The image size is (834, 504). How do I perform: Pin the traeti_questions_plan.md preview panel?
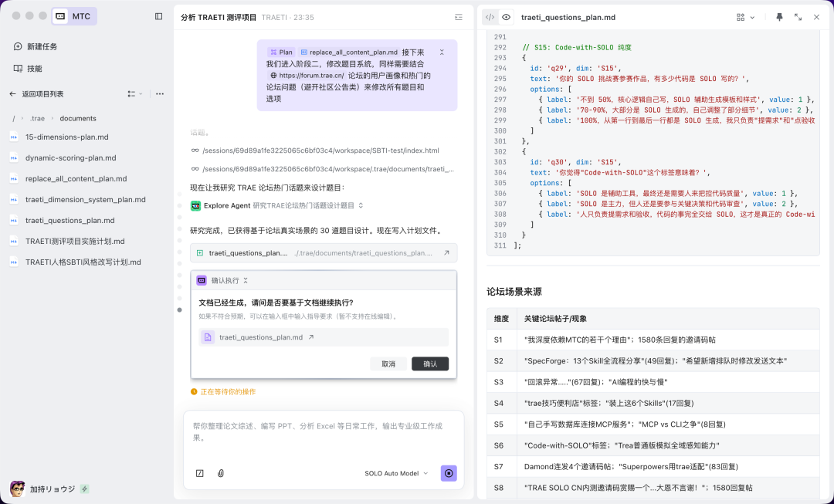(x=781, y=16)
